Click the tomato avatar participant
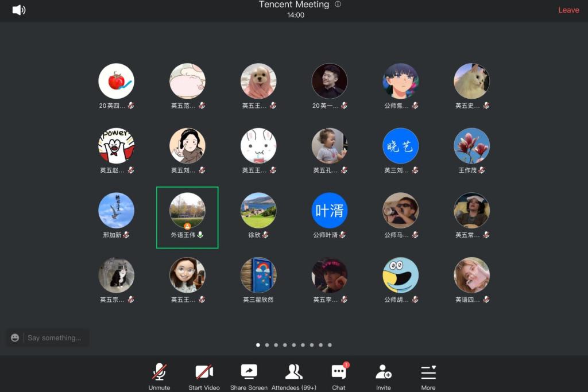 pyautogui.click(x=116, y=81)
